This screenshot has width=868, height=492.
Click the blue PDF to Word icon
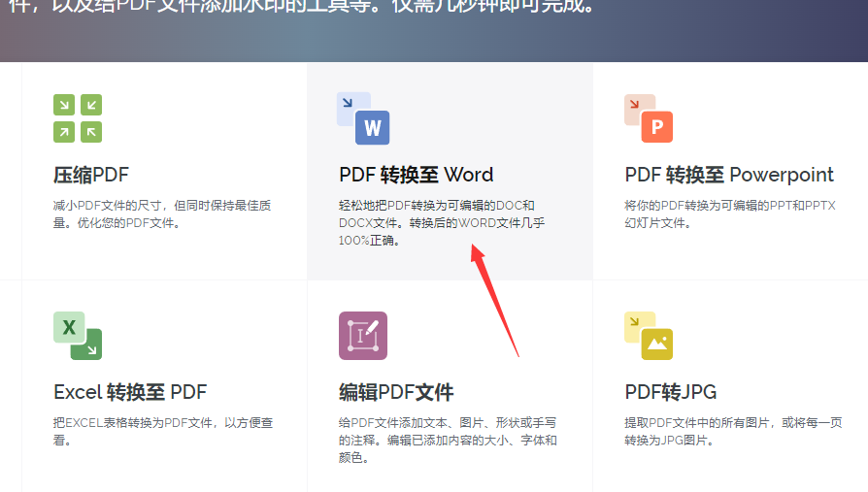point(363,118)
